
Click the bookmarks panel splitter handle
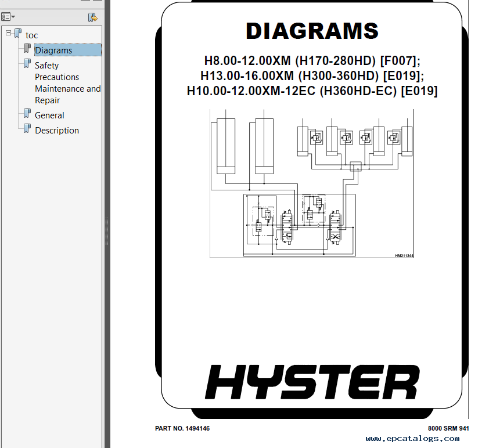point(107,231)
